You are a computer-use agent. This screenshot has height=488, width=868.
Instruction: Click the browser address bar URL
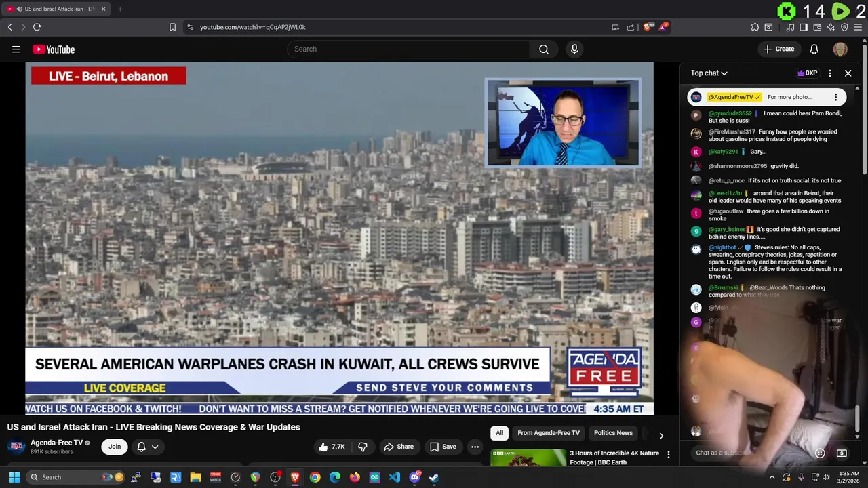[x=253, y=27]
